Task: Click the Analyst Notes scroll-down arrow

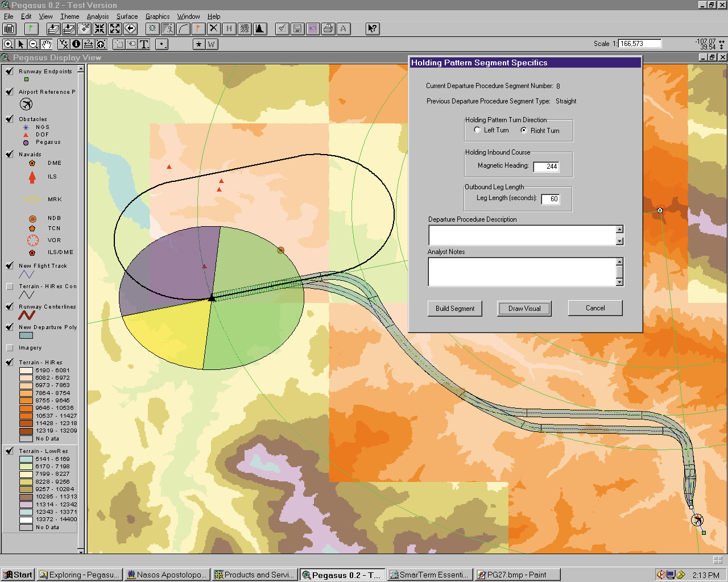Action: (x=619, y=282)
